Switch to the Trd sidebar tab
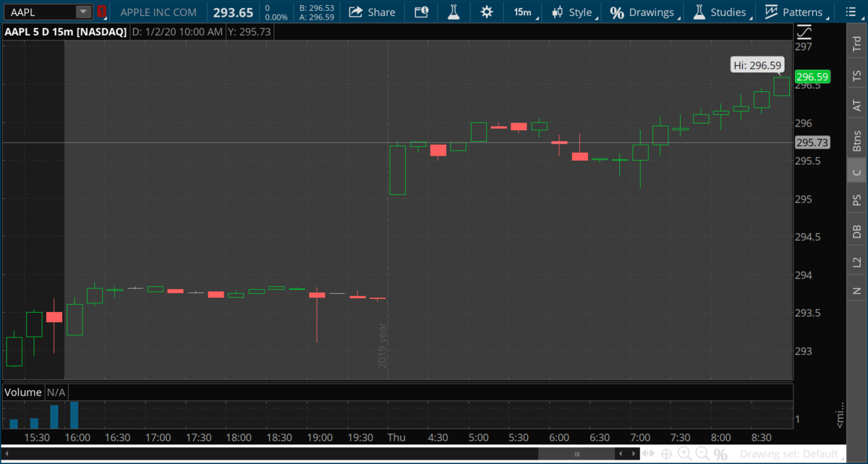This screenshot has height=464, width=868. (857, 44)
